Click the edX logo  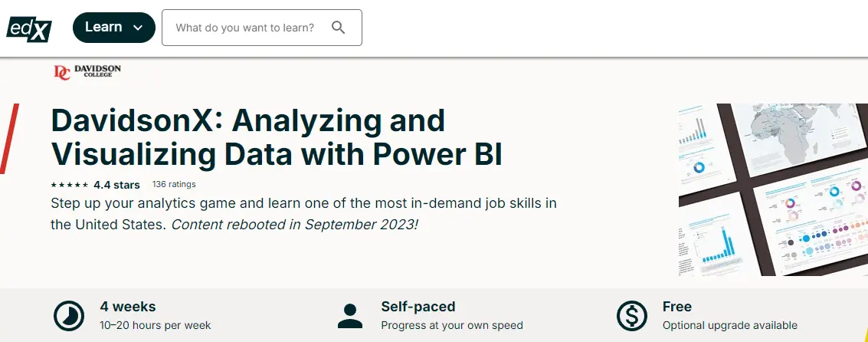coord(29,28)
